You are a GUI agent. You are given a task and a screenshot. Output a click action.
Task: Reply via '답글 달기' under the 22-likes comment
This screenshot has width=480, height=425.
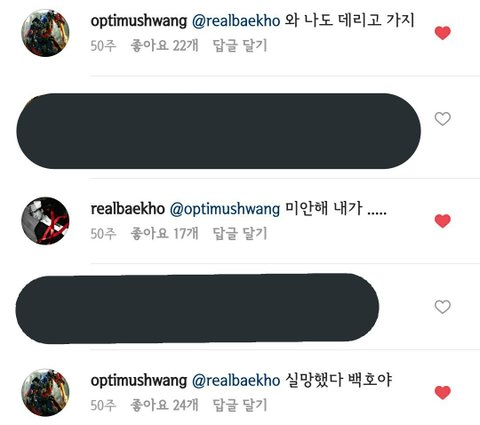pos(240,45)
